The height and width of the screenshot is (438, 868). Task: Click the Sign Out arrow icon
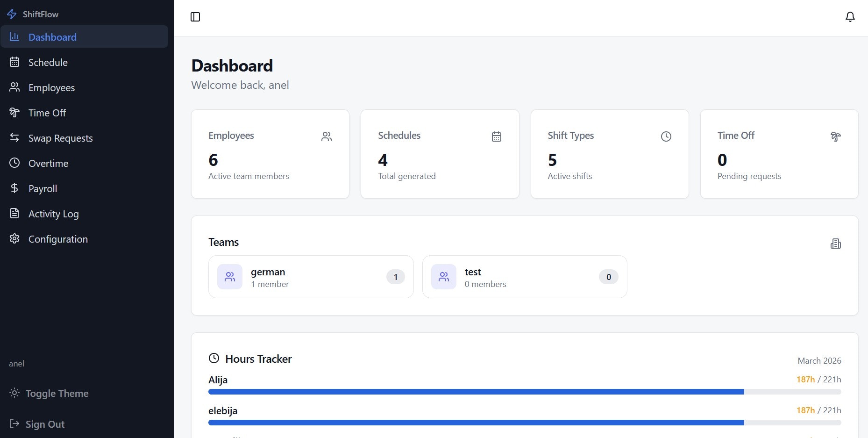(14, 424)
